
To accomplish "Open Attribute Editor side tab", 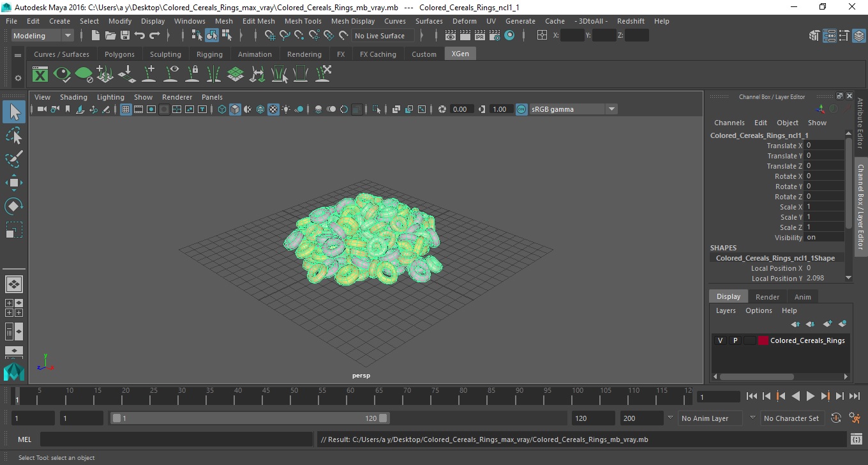I will 860,123.
